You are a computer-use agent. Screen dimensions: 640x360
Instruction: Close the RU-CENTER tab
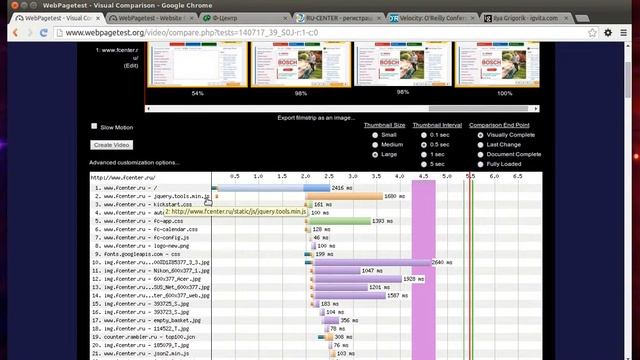379,18
